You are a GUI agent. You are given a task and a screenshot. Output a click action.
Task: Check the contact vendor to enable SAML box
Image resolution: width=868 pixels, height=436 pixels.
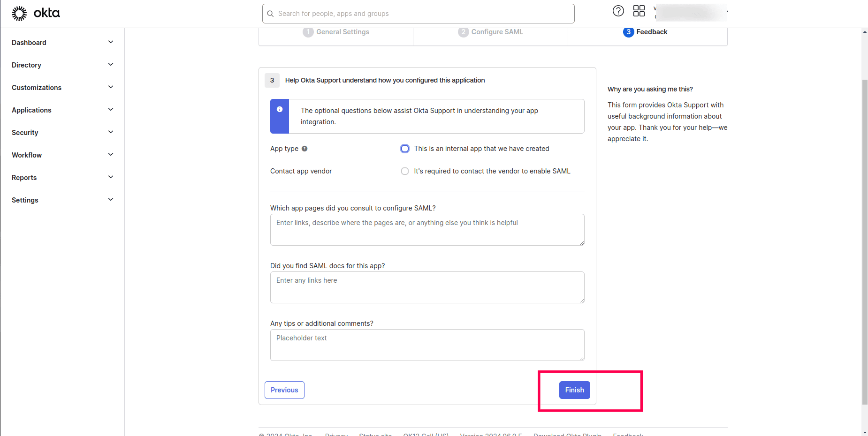click(x=405, y=171)
